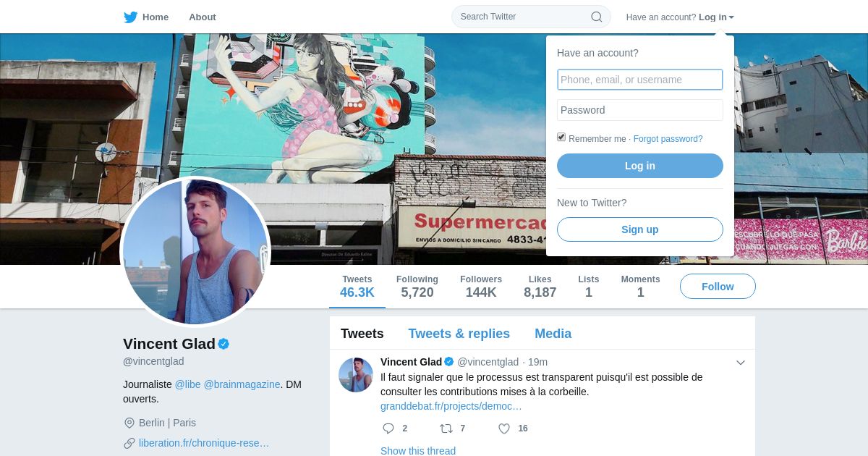Image resolution: width=868 pixels, height=456 pixels.
Task: Reply to Vincent Glad's tweet
Action: click(x=388, y=428)
